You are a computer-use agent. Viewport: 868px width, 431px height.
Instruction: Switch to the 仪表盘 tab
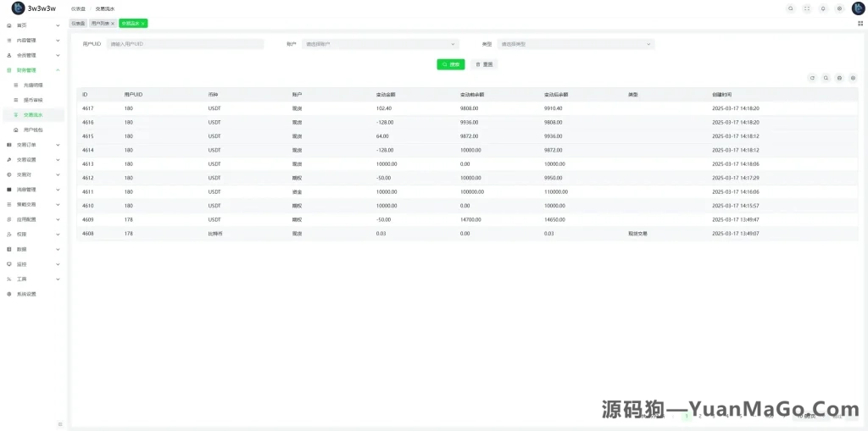tap(78, 23)
